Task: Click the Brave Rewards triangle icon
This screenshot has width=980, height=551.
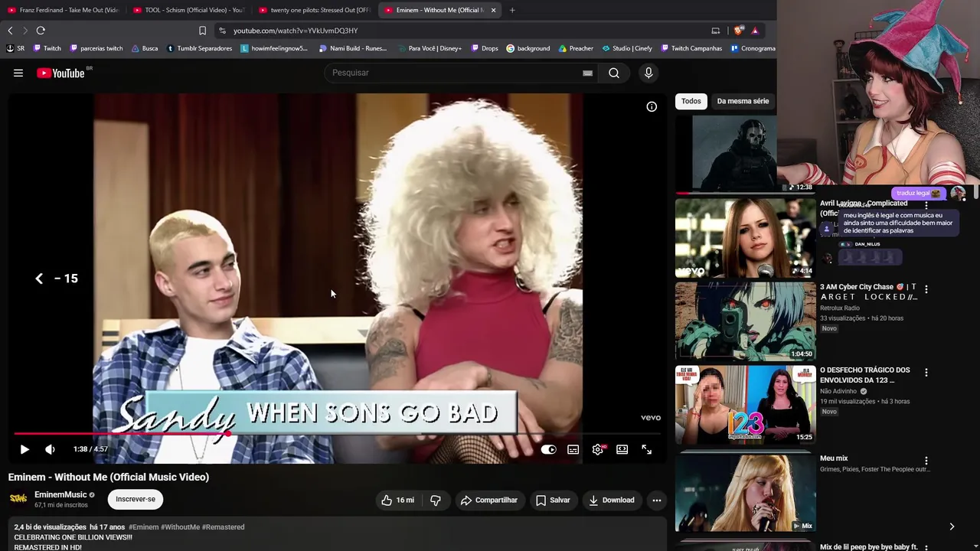Action: pyautogui.click(x=755, y=31)
